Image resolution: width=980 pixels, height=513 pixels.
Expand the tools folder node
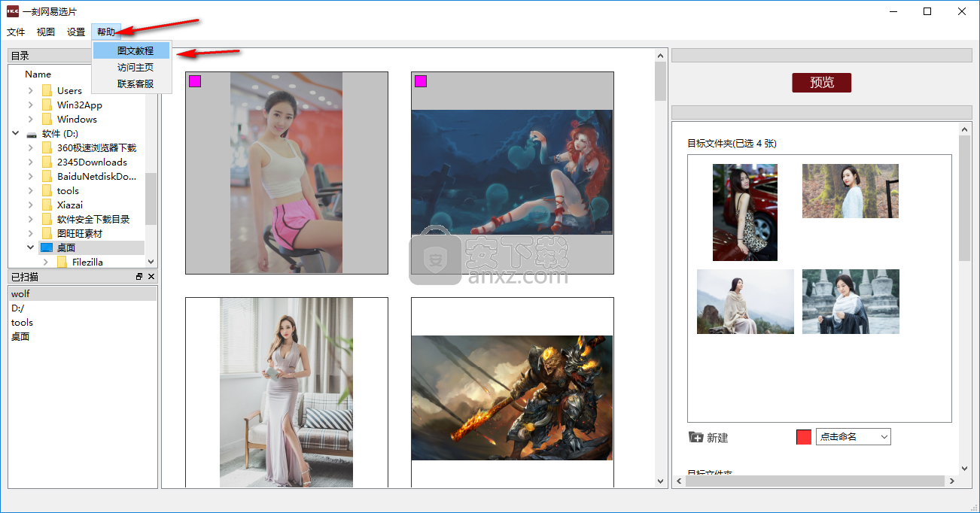pos(30,191)
